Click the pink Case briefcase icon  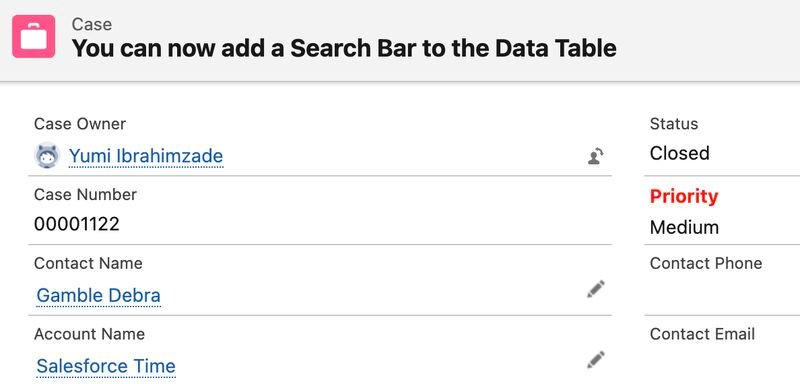click(34, 36)
